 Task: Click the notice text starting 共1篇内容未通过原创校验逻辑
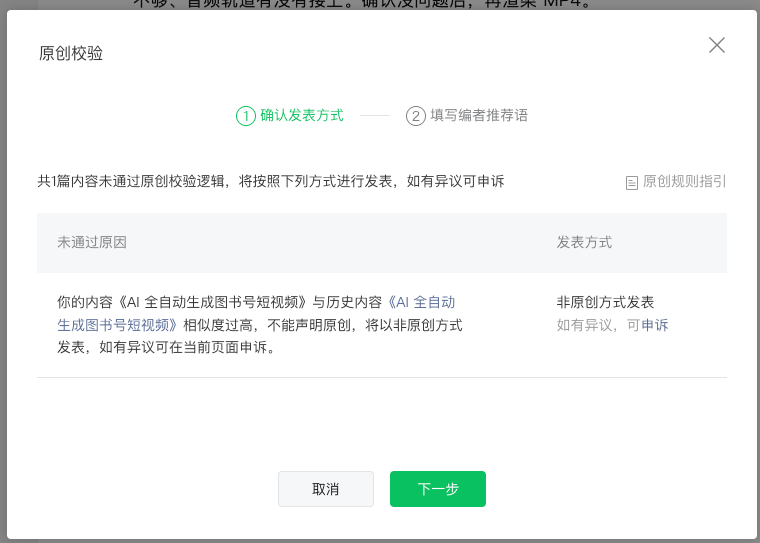pyautogui.click(x=271, y=181)
